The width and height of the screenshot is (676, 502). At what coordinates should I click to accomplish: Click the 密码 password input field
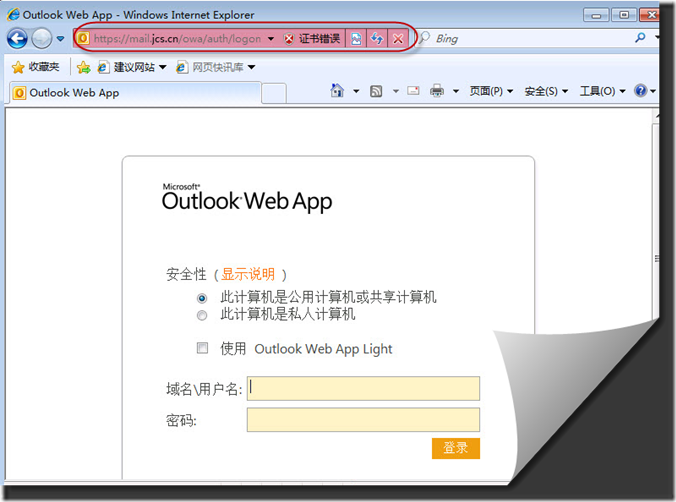(363, 420)
